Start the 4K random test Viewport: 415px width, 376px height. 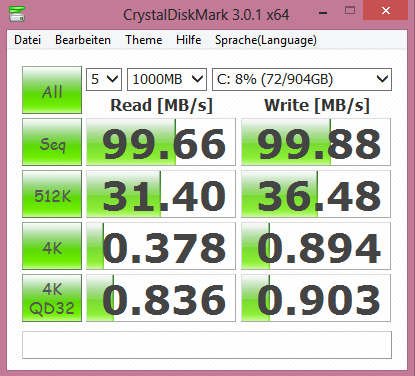click(52, 246)
